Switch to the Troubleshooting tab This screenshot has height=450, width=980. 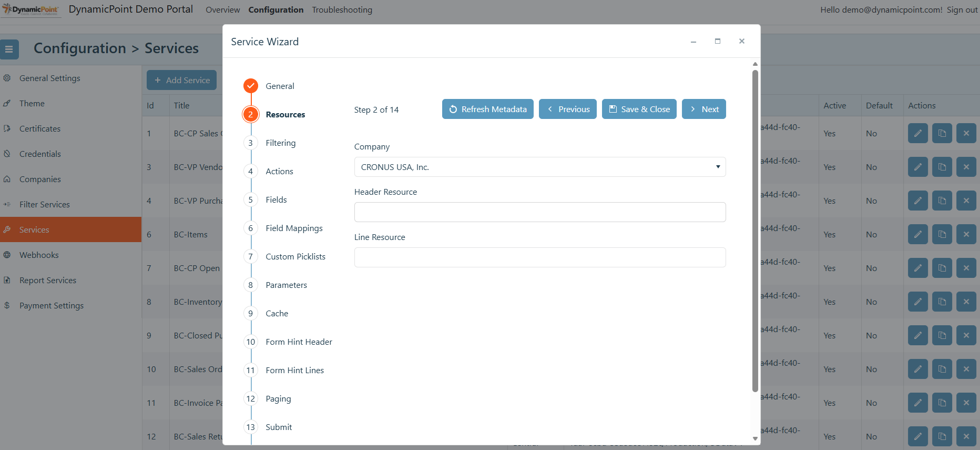(342, 9)
